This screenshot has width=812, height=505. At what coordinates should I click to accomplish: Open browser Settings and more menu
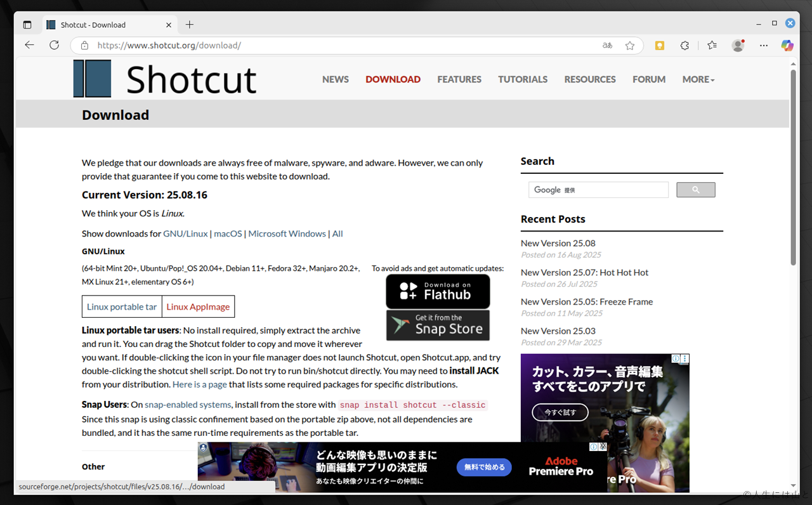click(764, 46)
